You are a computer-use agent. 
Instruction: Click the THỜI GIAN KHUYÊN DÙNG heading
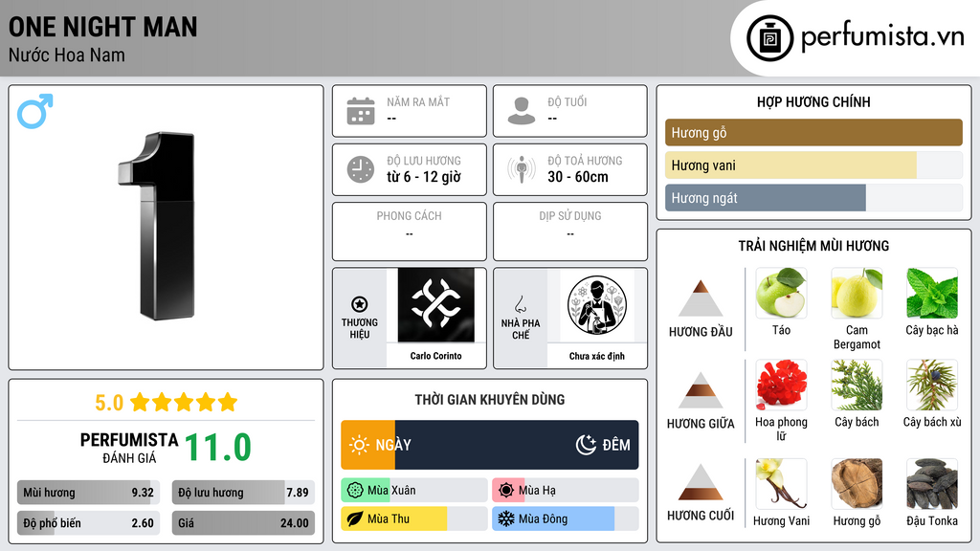[x=490, y=400]
